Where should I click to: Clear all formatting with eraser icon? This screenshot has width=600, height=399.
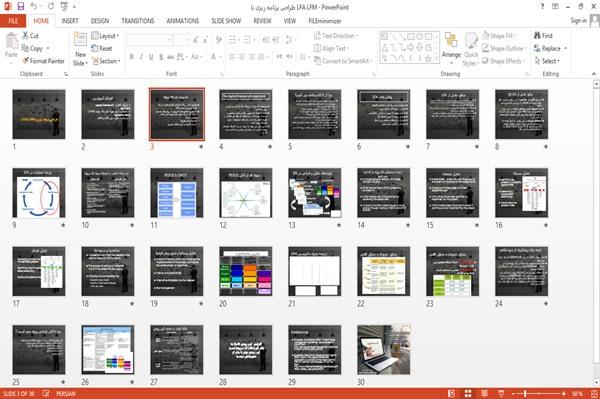coord(218,40)
